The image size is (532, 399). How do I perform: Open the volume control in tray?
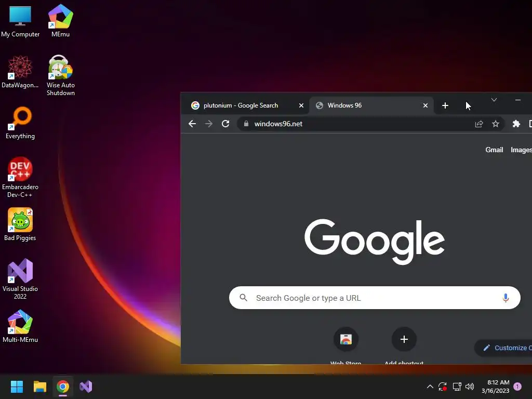click(470, 387)
